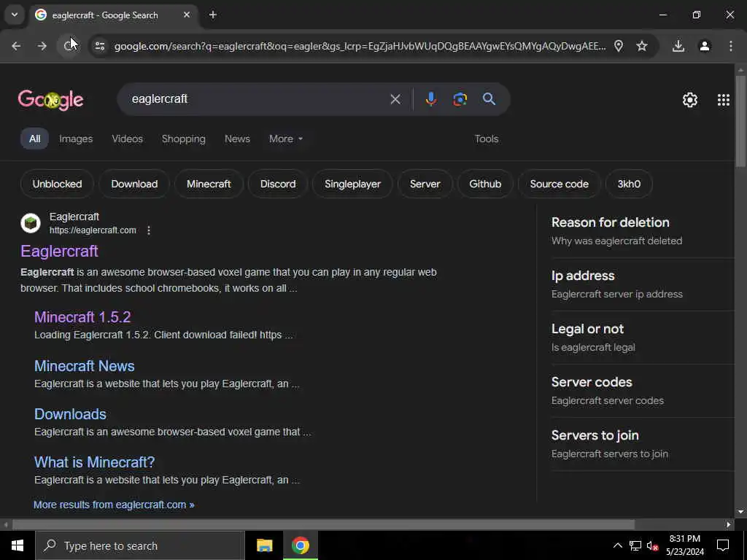Filter by the 3kh0 chip
Image resolution: width=747 pixels, height=560 pixels.
coord(629,184)
